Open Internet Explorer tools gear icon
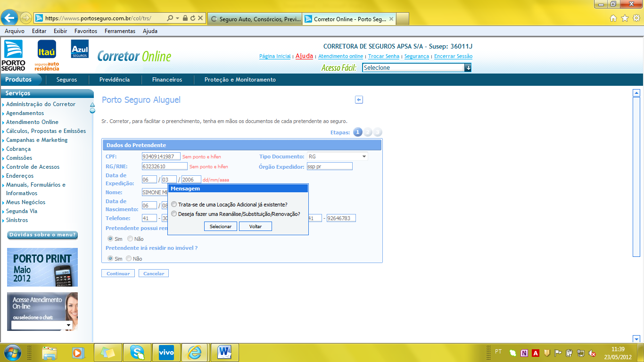Screen dimensions: 644x362 coord(636,18)
